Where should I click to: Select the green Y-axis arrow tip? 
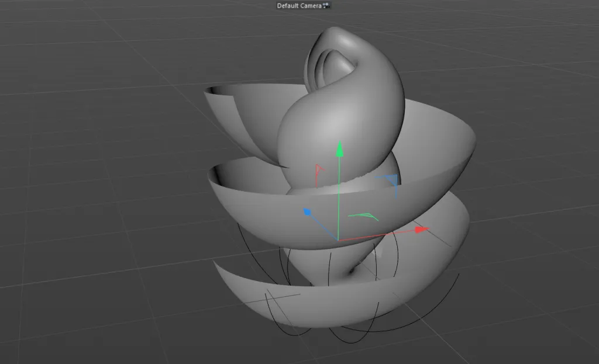point(339,148)
